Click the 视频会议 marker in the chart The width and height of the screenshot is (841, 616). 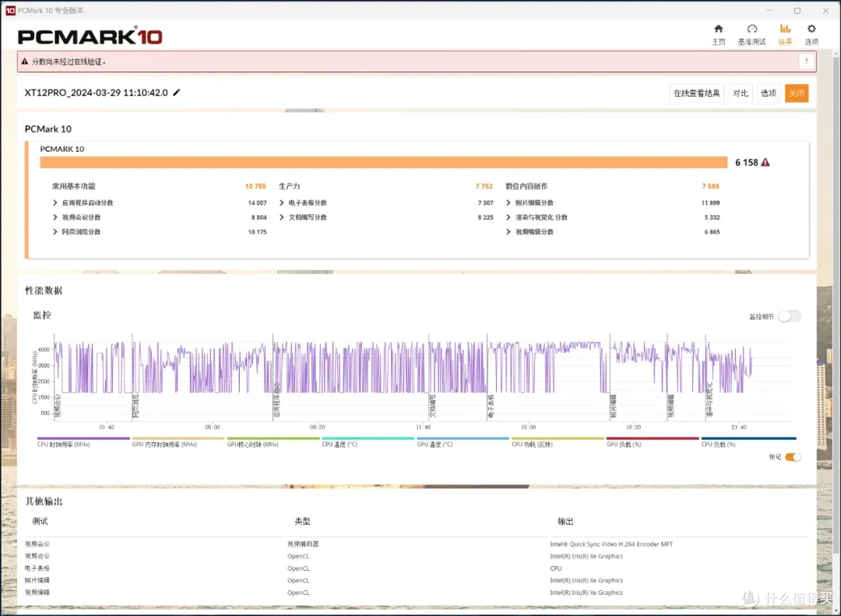58,406
